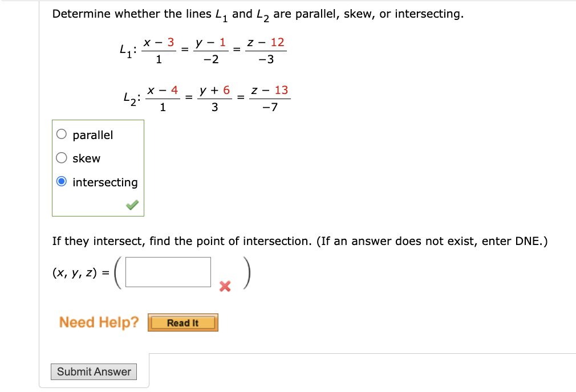
Task: Click the Submit Answer button
Action: pos(94,371)
